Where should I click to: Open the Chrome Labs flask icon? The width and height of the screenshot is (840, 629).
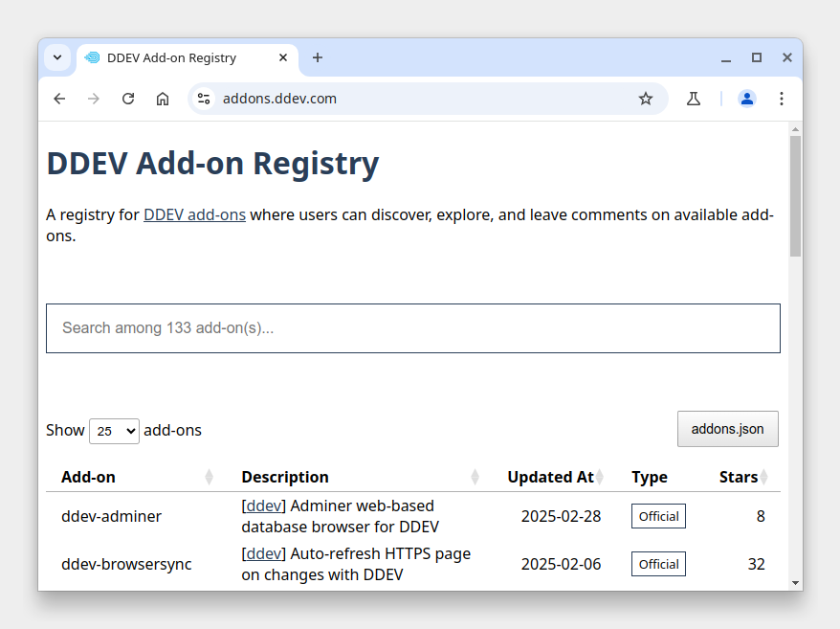pos(694,99)
